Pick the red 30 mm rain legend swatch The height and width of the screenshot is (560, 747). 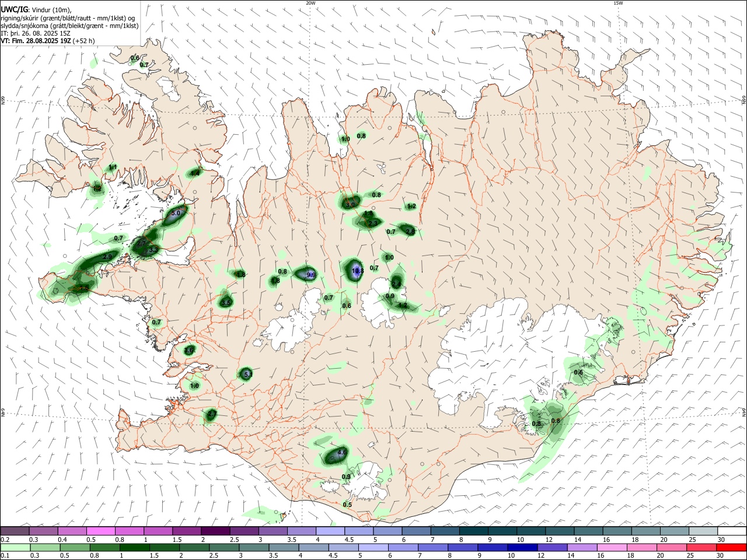pyautogui.click(x=732, y=547)
